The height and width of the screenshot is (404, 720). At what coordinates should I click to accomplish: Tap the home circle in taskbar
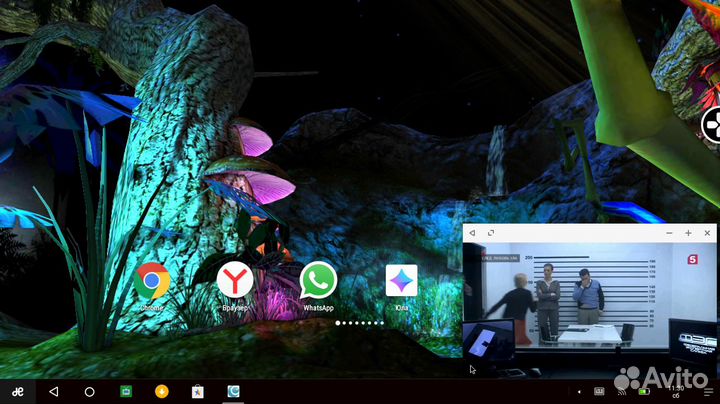click(x=90, y=392)
